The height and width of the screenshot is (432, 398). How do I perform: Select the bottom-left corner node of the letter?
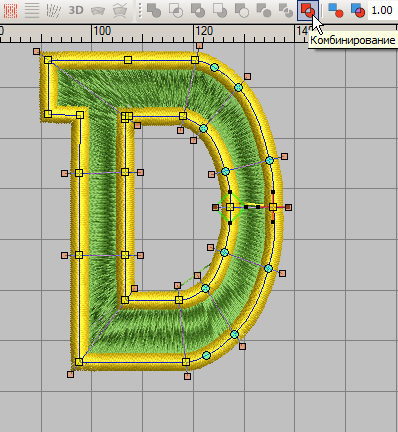(79, 362)
